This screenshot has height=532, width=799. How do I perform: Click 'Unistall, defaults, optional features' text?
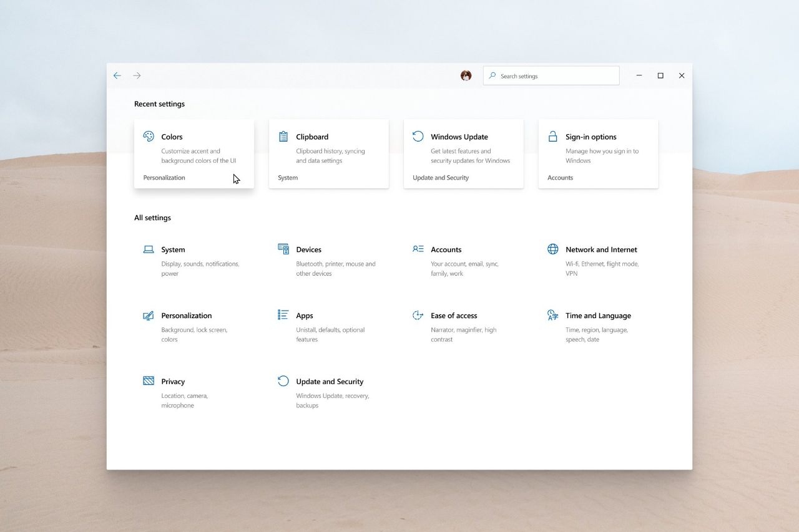[x=330, y=335]
